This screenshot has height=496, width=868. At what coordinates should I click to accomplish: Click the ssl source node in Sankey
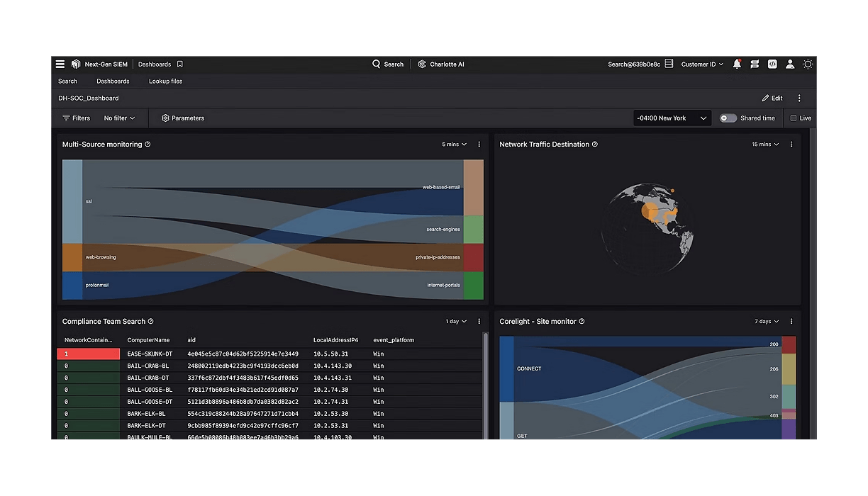[72, 201]
